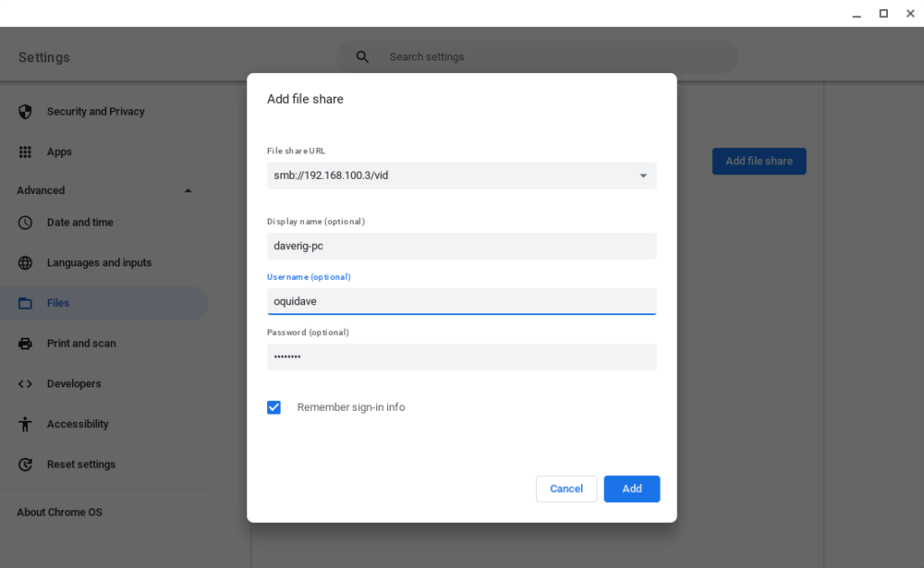
Task: Click the Files folder icon
Action: (24, 303)
